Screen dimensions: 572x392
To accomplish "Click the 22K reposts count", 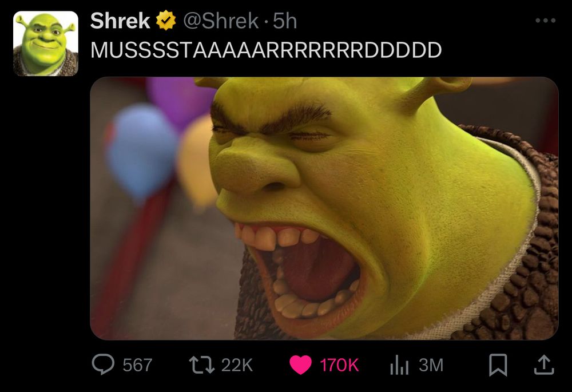I will (237, 365).
